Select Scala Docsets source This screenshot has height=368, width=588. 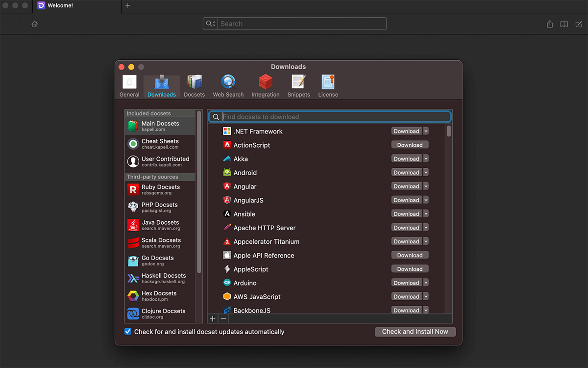click(x=160, y=242)
